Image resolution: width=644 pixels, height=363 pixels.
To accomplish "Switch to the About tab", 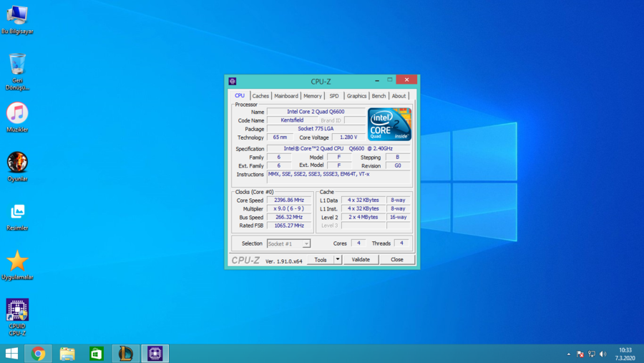I will point(399,96).
